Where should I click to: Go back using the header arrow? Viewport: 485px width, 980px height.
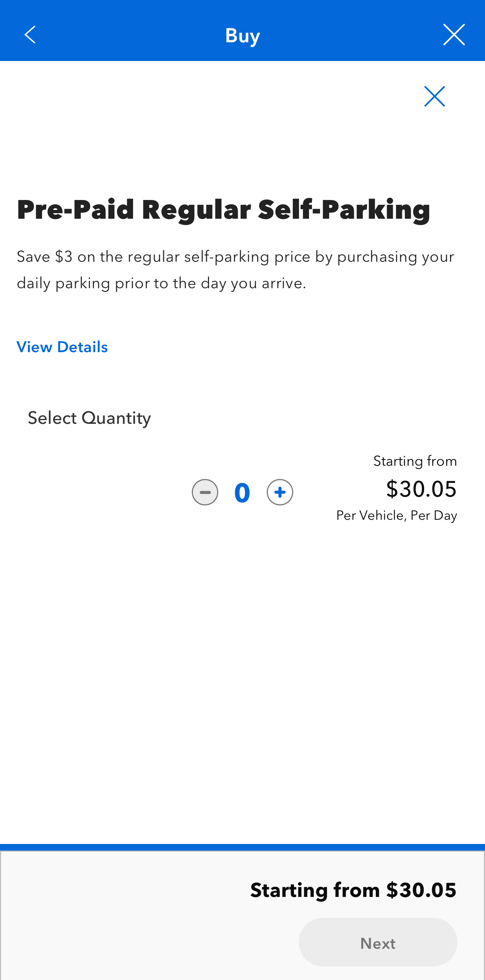tap(30, 35)
